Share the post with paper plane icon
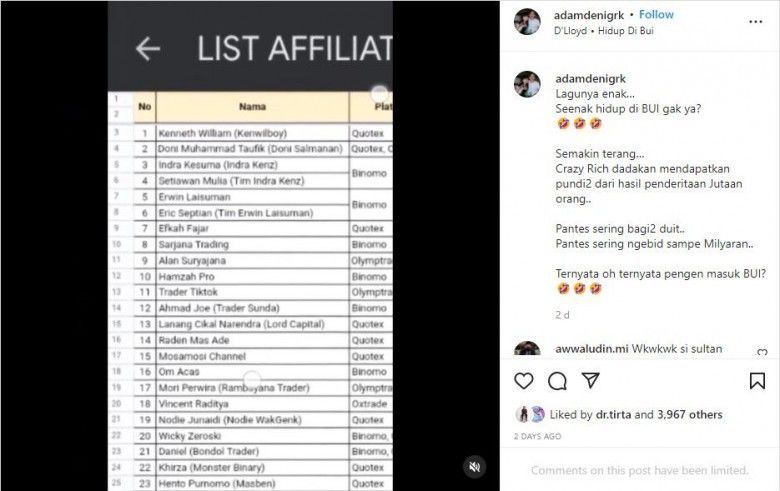 (591, 381)
